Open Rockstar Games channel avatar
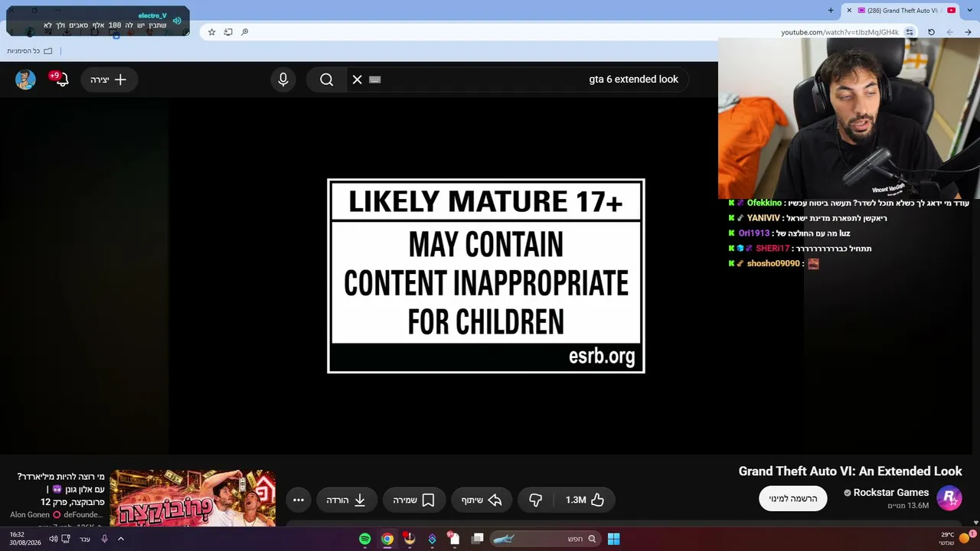Image resolution: width=980 pixels, height=551 pixels. (x=949, y=498)
